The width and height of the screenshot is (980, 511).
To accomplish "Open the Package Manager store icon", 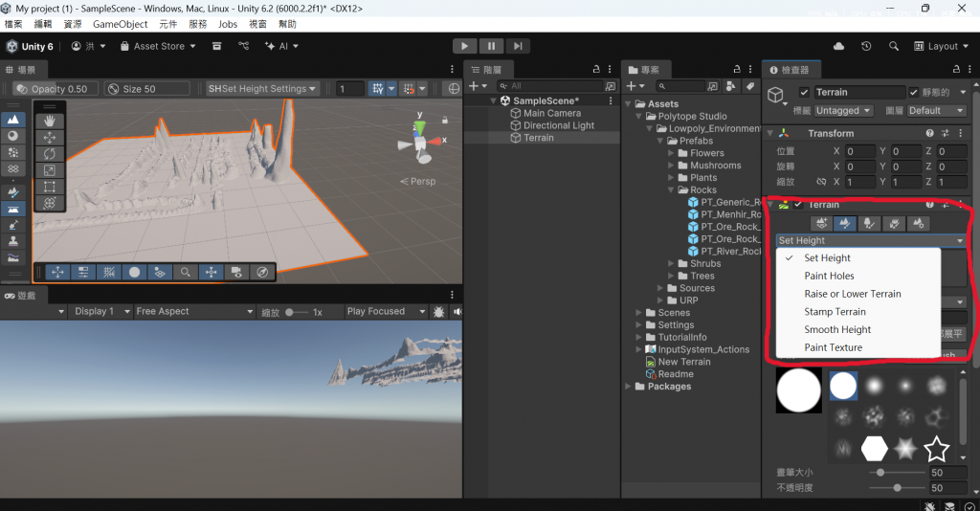I will 217,46.
